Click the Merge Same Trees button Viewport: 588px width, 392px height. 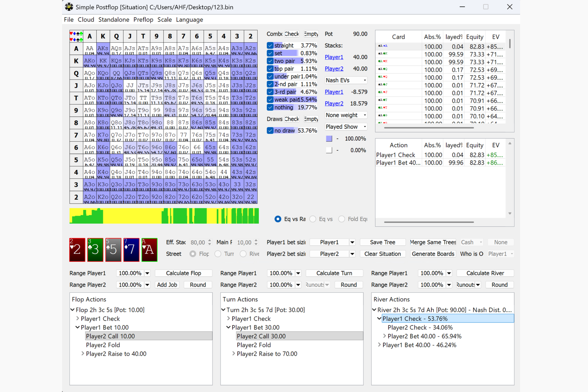(x=433, y=242)
